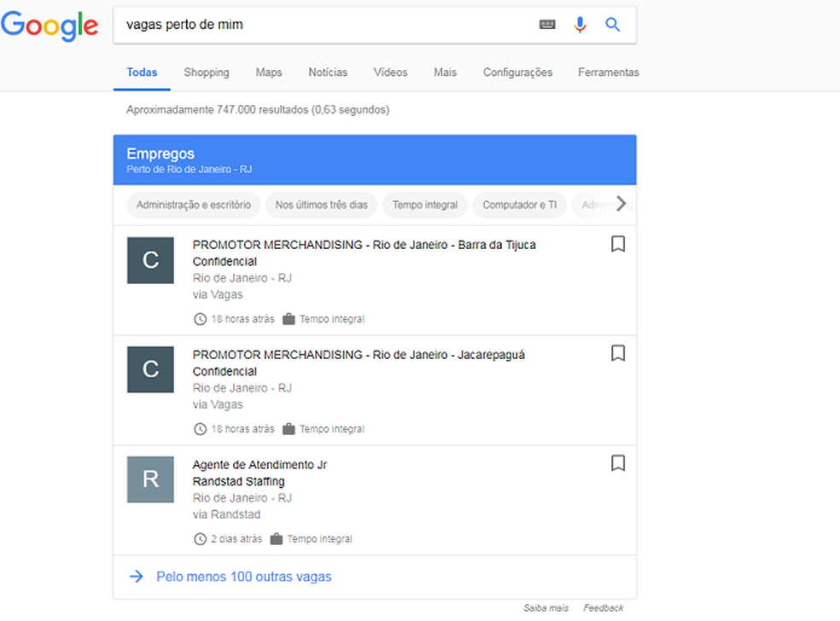Open the blue arrow next to outras vagas

[x=136, y=577]
